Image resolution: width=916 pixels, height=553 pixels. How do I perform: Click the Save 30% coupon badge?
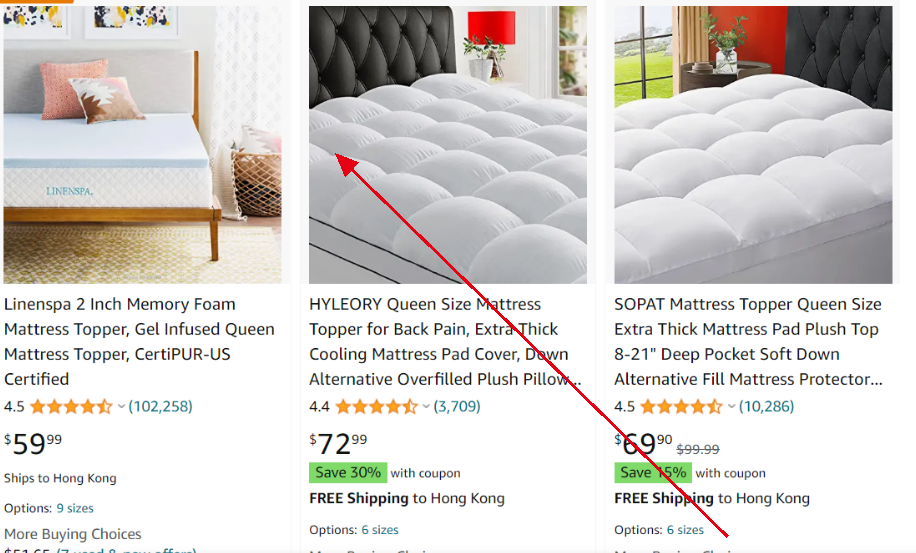(347, 472)
